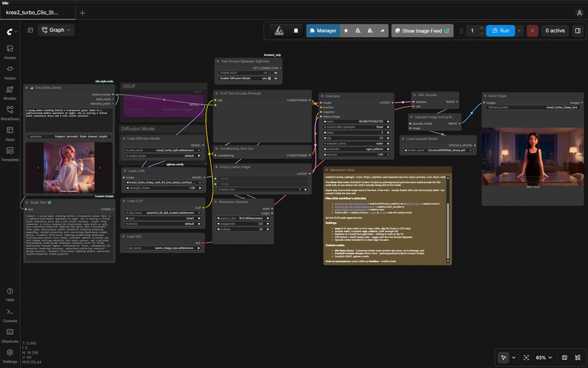Click Show Image Feed button

(x=422, y=31)
